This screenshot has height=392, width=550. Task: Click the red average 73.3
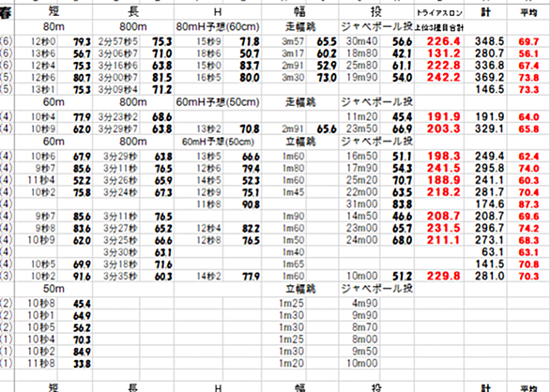(x=528, y=90)
